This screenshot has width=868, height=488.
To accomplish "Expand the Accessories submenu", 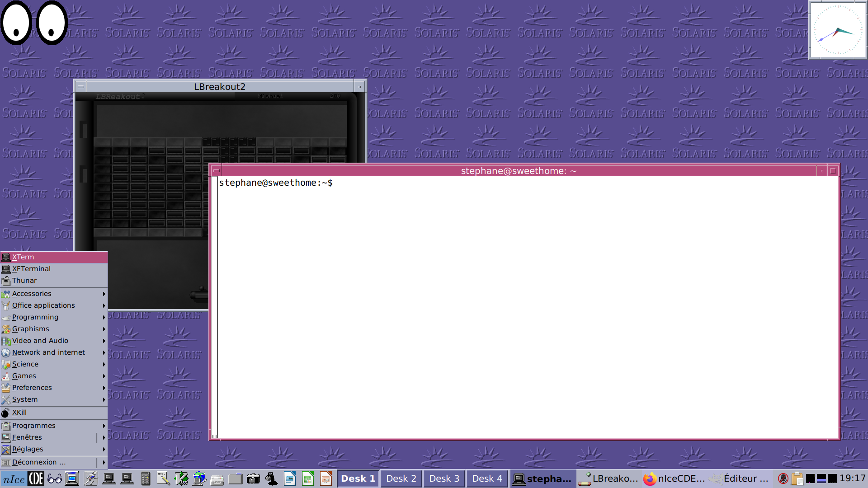I will (x=54, y=294).
